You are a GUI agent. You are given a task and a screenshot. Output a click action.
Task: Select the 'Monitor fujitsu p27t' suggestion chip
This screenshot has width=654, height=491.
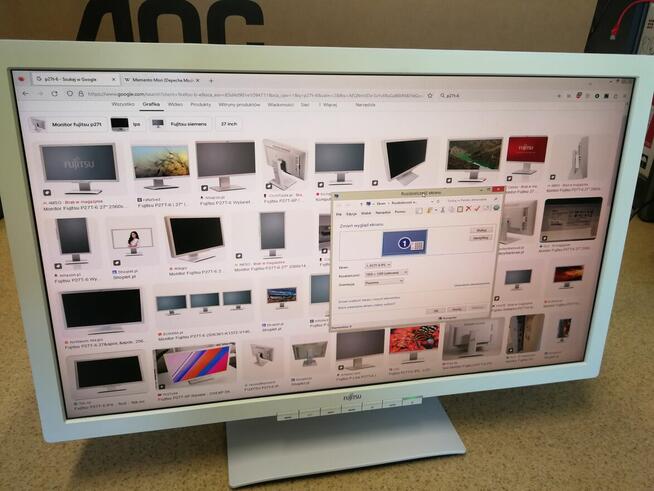point(67,124)
